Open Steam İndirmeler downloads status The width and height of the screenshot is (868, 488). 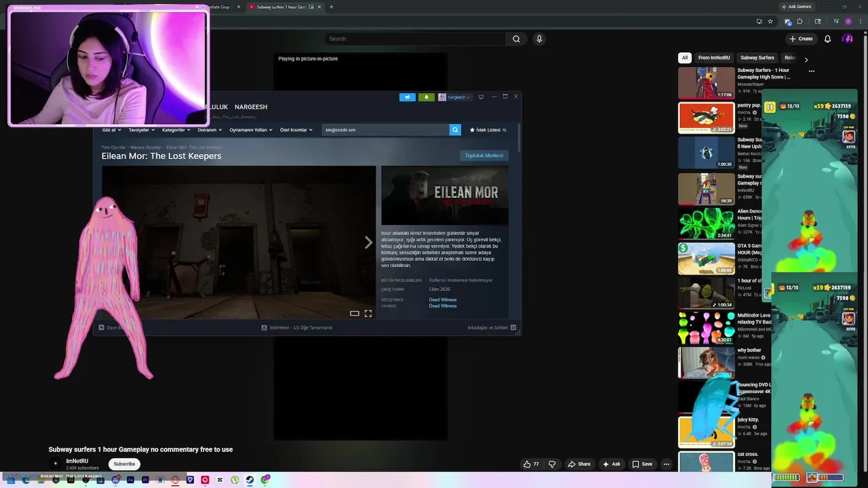click(x=297, y=327)
